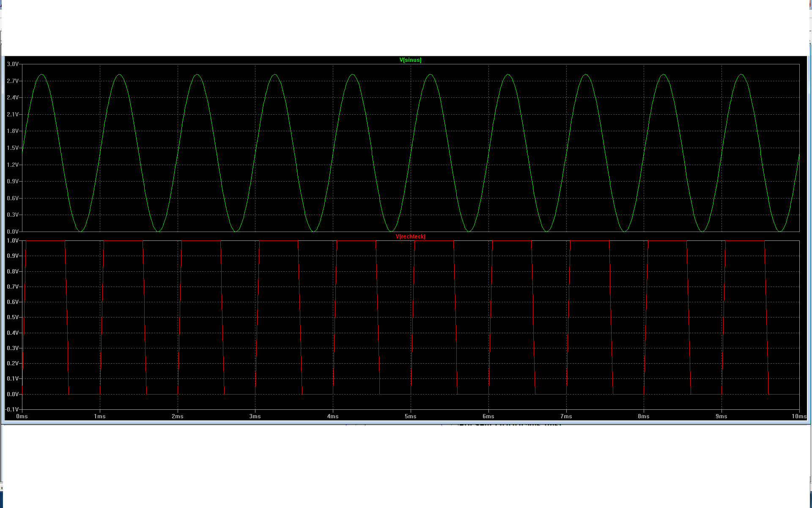The image size is (812, 508).
Task: Click the 0.1V axis label
Action: (13, 378)
